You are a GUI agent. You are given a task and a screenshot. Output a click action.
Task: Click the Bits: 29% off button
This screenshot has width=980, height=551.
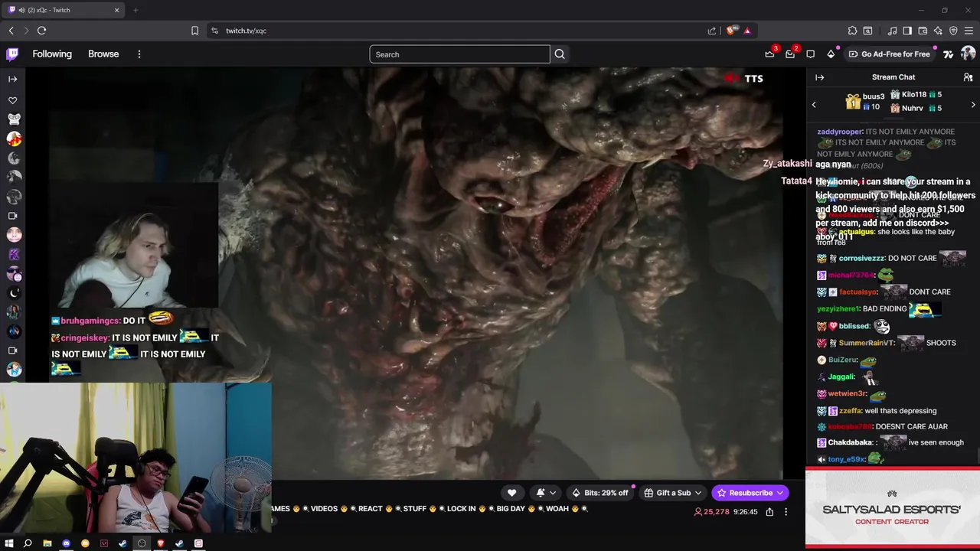600,493
